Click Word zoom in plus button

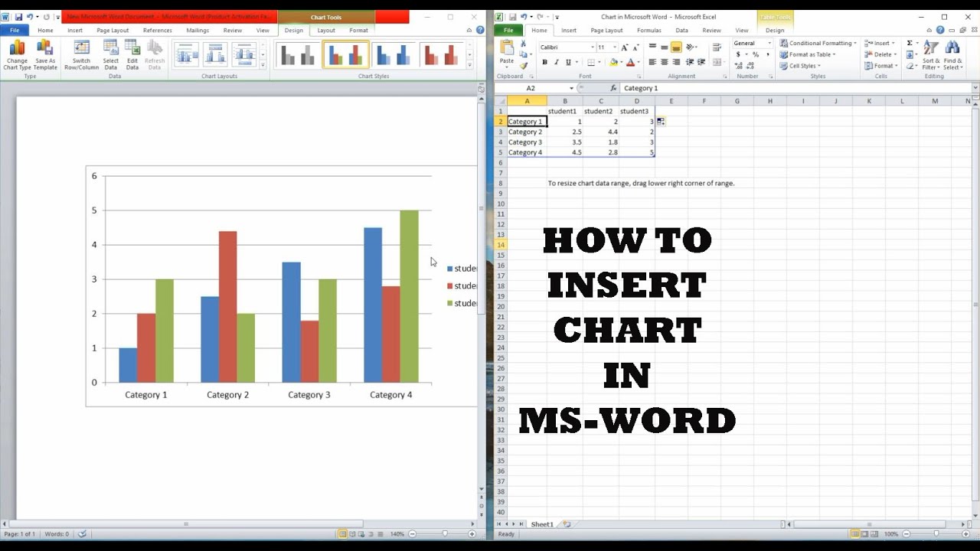coord(472,534)
